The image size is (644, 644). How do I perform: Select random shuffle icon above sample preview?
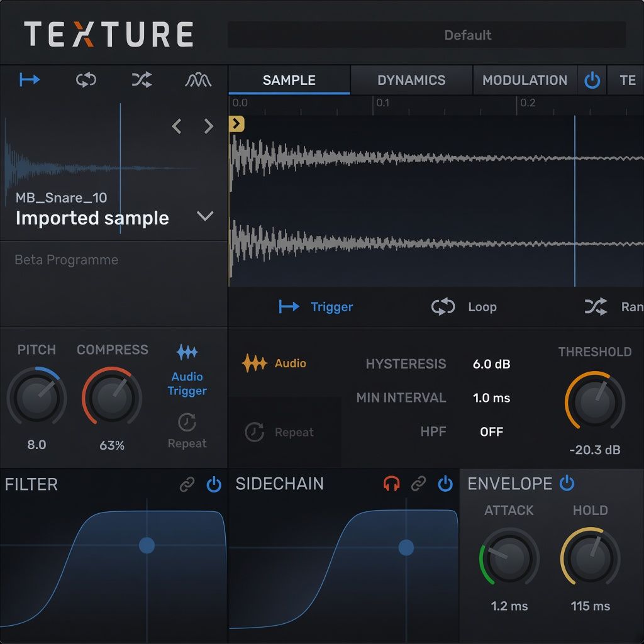click(x=142, y=80)
